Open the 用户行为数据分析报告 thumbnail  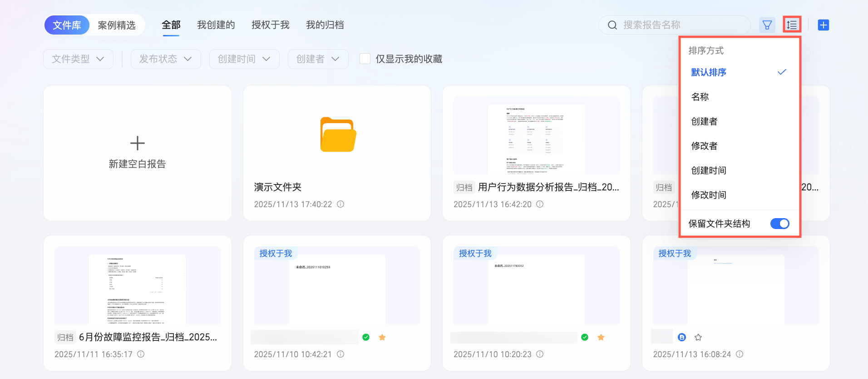pos(537,135)
